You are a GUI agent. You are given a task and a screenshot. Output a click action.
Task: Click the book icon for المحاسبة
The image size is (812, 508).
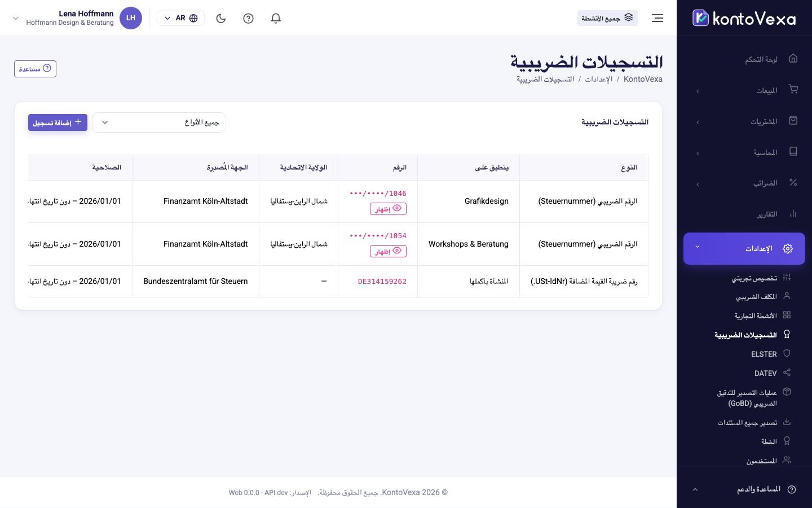[x=793, y=151]
